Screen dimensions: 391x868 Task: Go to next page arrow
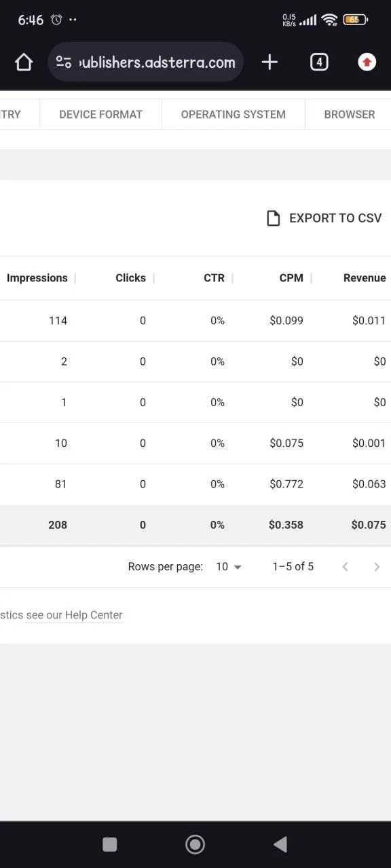pos(377,566)
